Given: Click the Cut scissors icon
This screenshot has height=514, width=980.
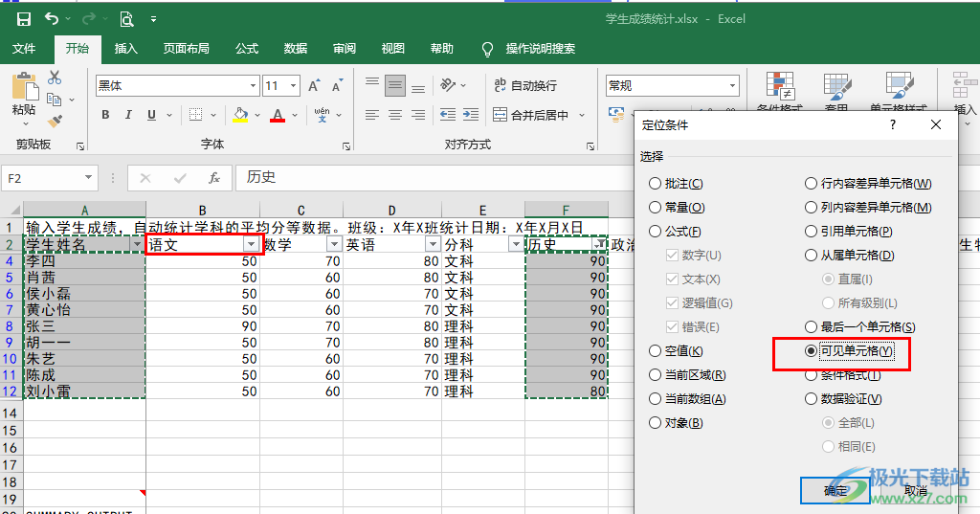Looking at the screenshot, I should coord(55,78).
